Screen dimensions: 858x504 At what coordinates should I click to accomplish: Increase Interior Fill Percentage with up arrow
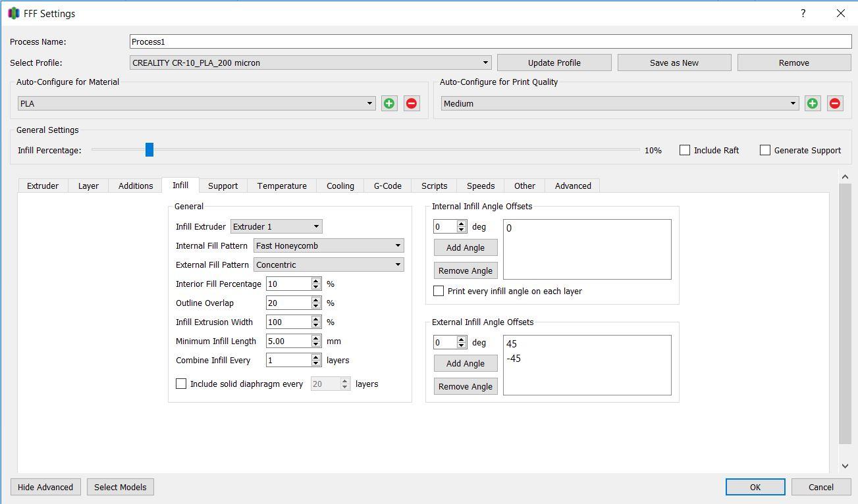(316, 281)
